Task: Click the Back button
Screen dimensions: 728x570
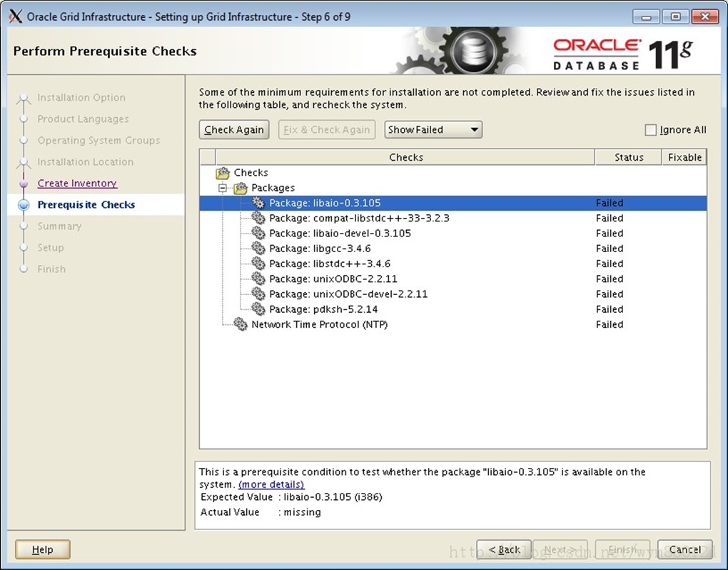Action: pyautogui.click(x=504, y=549)
